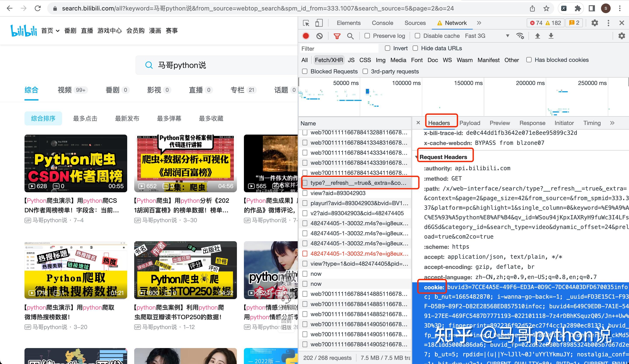Image resolution: width=629 pixels, height=364 pixels.
Task: Click export HAR download arrow icon
Action: 551,36
